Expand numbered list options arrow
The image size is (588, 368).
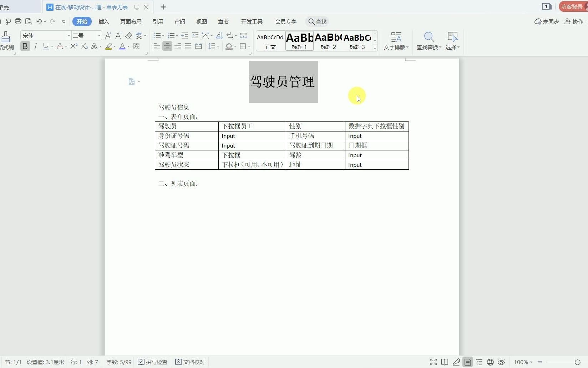click(177, 36)
